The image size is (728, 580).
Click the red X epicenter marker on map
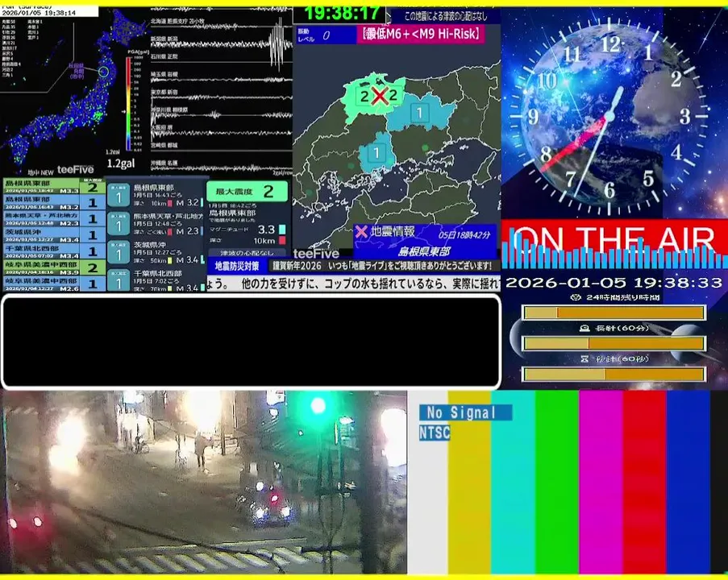380,97
